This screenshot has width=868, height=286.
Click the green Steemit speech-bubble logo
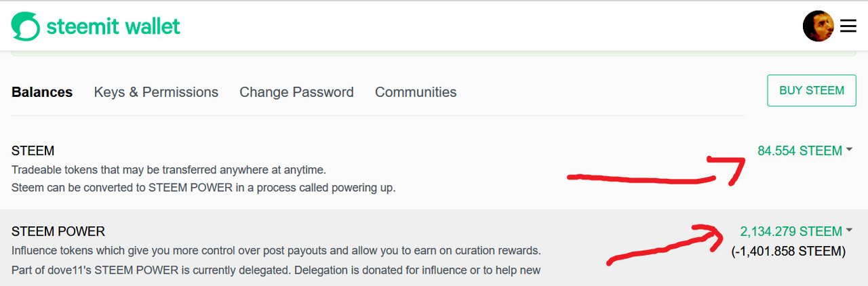(26, 26)
